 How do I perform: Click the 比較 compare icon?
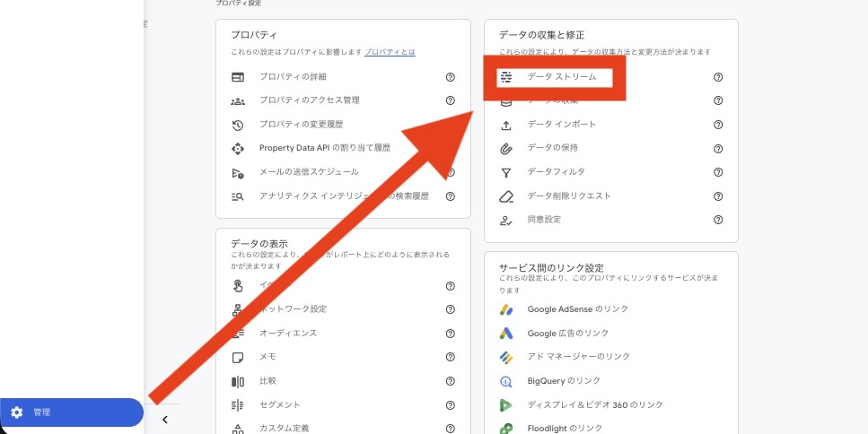pyautogui.click(x=238, y=381)
